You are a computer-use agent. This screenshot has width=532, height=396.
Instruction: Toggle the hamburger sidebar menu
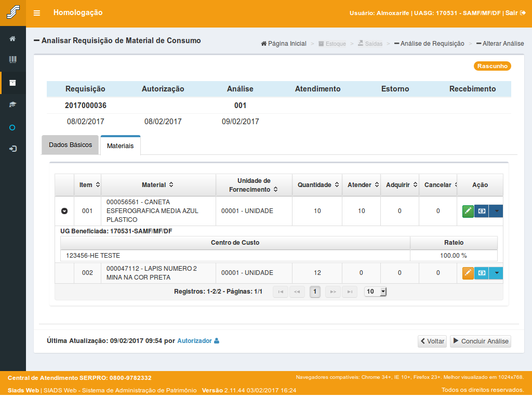click(37, 13)
